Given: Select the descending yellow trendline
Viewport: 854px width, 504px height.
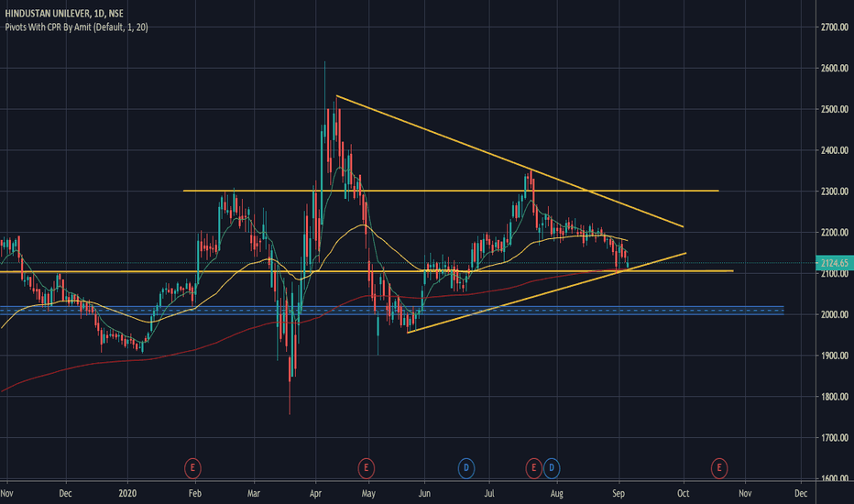Looking at the screenshot, I should 509,161.
